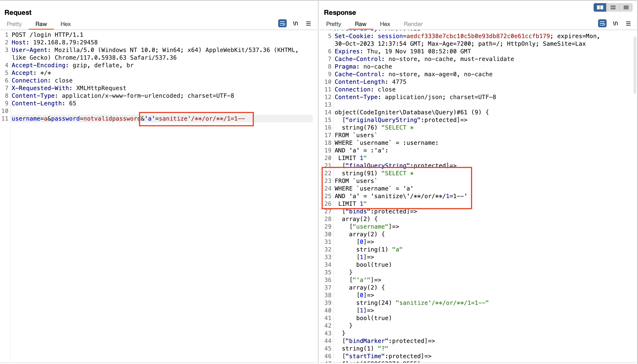The image size is (638, 364).
Task: Click the 'string(91) "SELECT *' line
Action: (x=378, y=173)
